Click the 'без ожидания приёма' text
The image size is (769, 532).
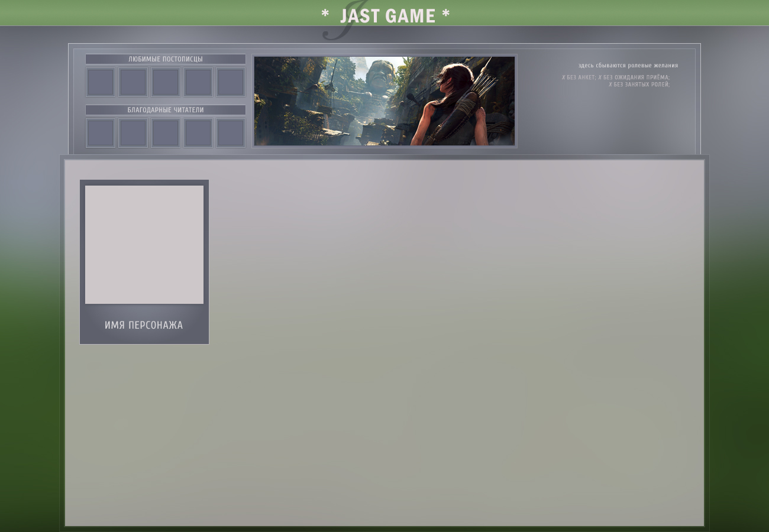pyautogui.click(x=636, y=77)
